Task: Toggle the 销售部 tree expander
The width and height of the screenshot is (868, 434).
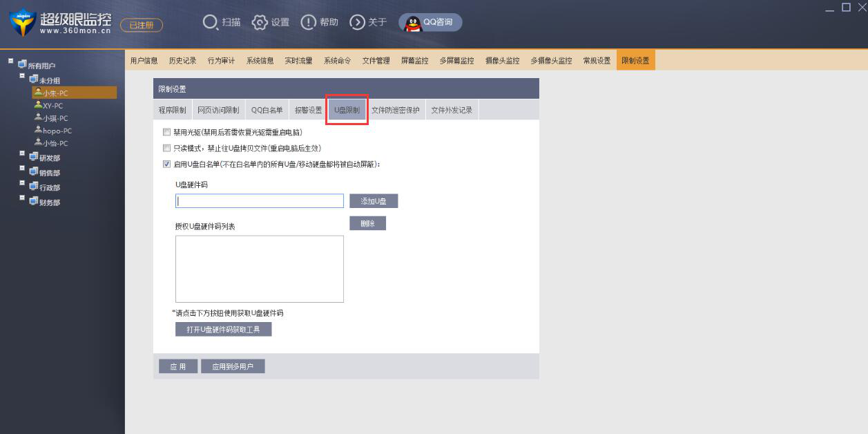Action: click(23, 169)
